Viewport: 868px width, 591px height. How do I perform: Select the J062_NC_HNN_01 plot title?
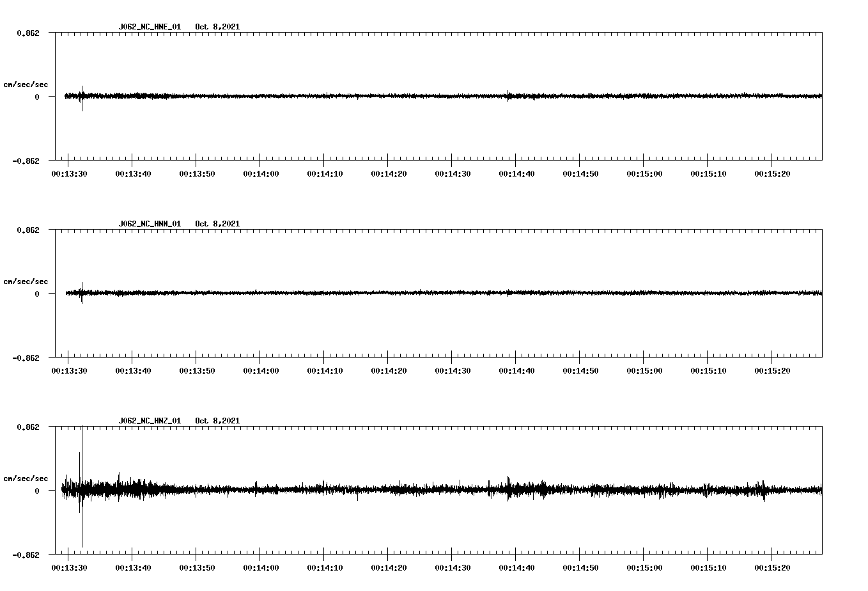point(150,224)
